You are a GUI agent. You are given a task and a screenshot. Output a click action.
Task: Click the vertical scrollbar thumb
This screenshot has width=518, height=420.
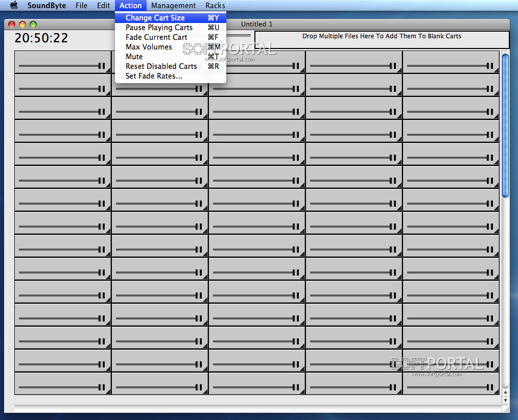tap(505, 126)
